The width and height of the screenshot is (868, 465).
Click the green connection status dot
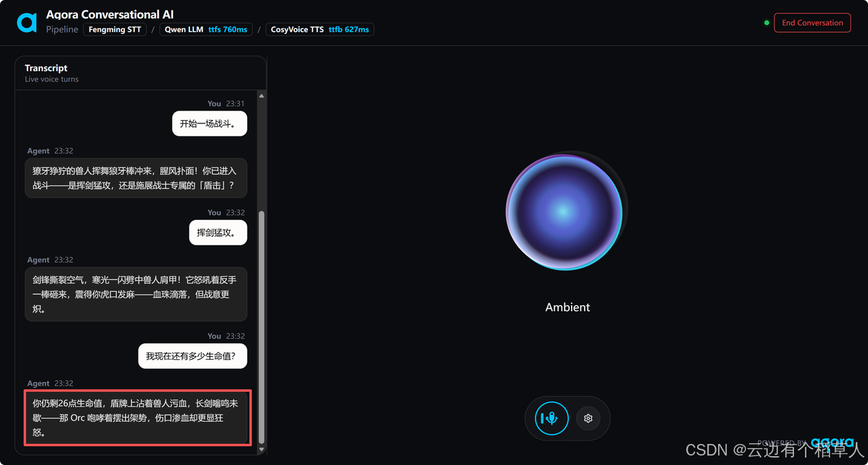[766, 22]
